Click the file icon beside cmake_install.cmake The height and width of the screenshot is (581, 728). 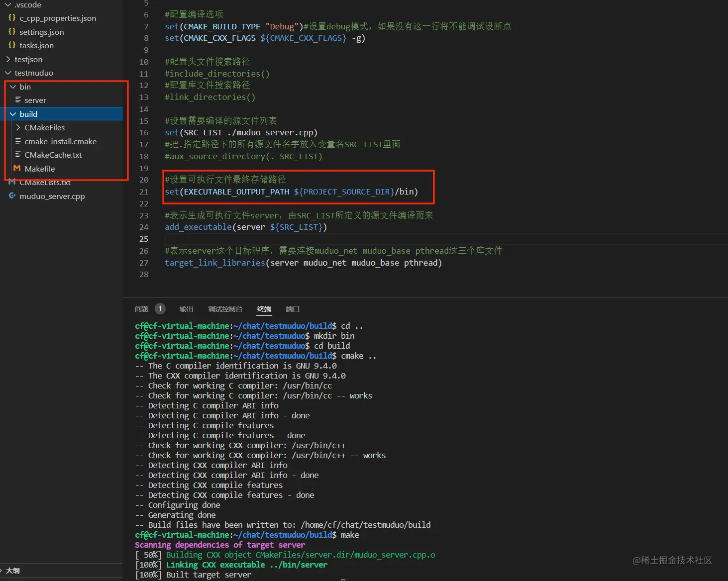pyautogui.click(x=18, y=141)
